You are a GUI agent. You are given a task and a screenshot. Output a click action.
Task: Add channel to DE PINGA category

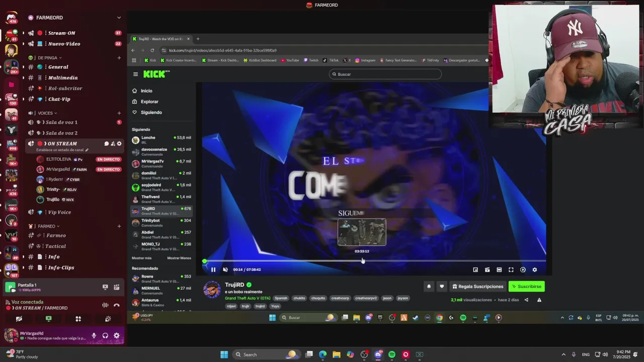(x=119, y=58)
